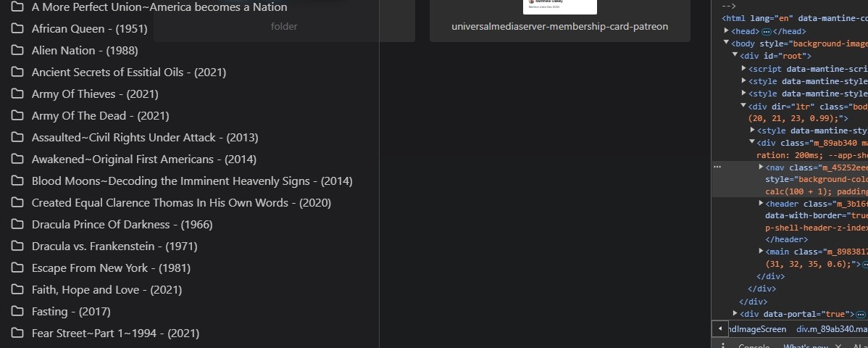Click the folder icon beside Blood Moons entry

coord(17,181)
